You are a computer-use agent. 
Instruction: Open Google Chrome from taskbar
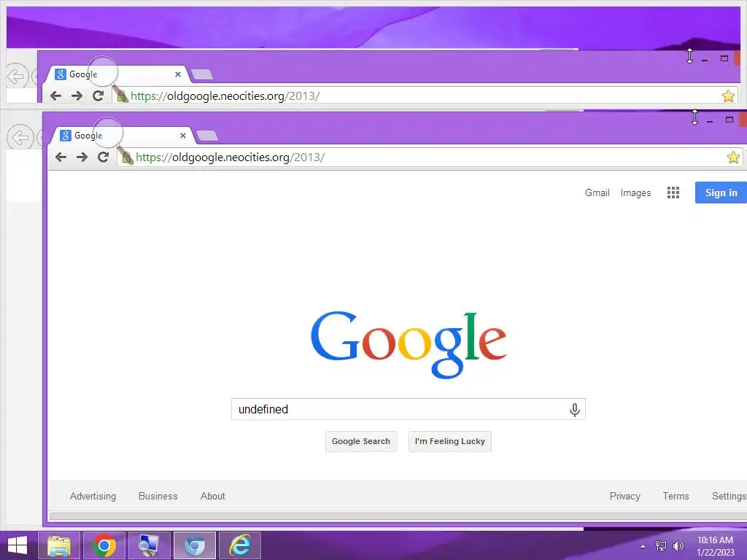pos(104,545)
